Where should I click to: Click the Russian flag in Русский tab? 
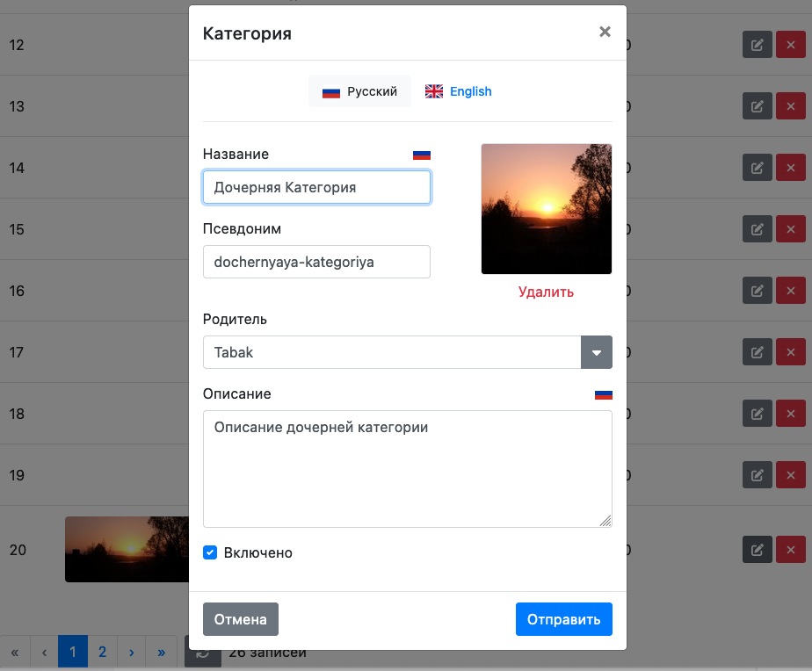point(331,92)
